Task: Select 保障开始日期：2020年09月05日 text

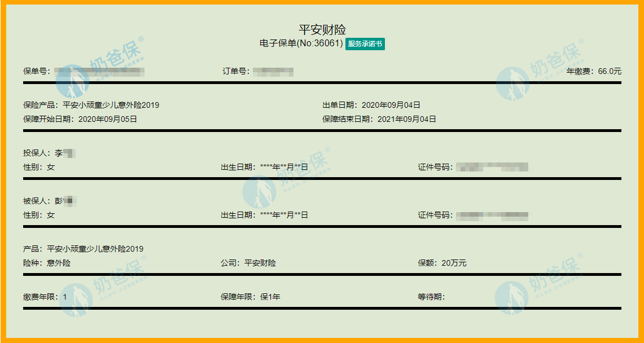Action: click(x=80, y=120)
